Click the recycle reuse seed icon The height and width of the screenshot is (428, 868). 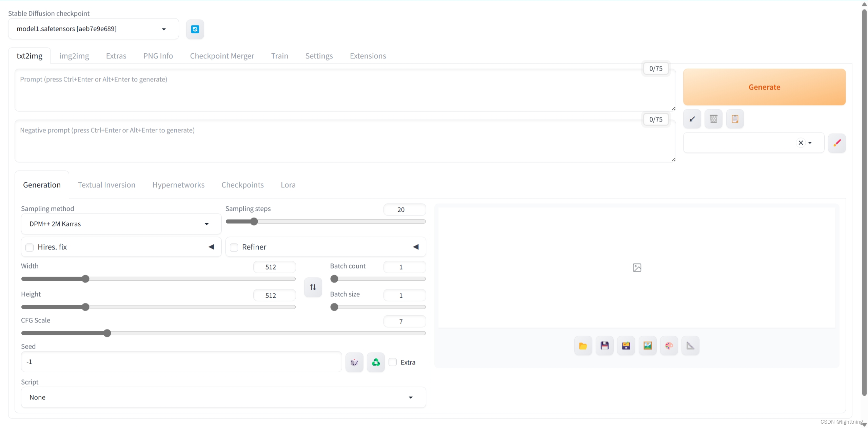(x=376, y=362)
